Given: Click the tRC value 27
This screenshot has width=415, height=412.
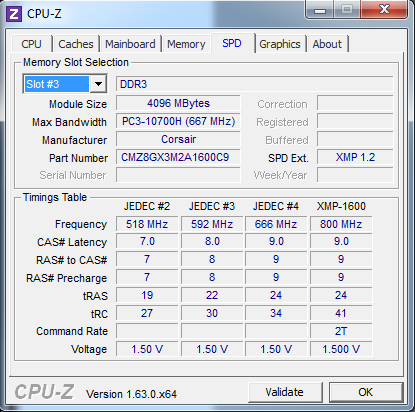Looking at the screenshot, I should (x=147, y=313).
